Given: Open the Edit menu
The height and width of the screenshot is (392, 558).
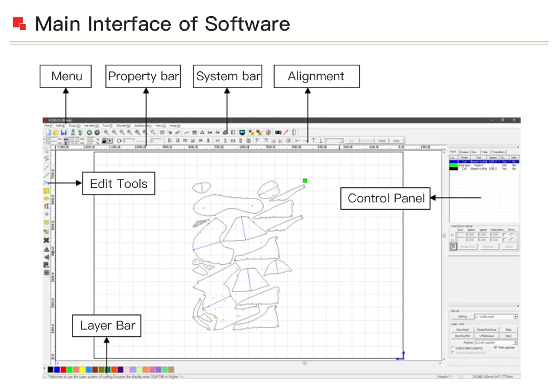Looking at the screenshot, I should [60, 126].
